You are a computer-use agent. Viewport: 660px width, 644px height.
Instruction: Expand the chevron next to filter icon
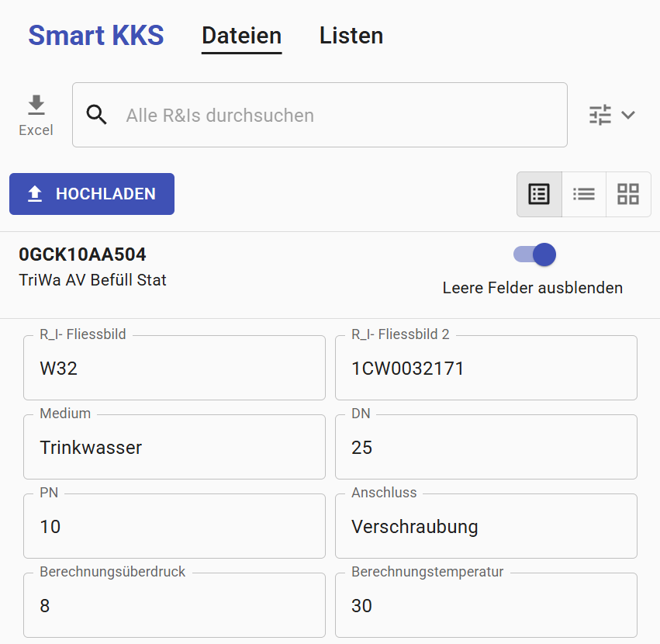pyautogui.click(x=627, y=114)
